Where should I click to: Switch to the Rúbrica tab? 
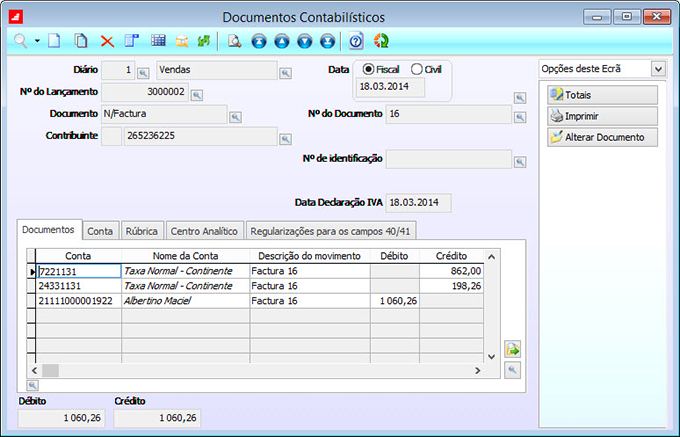[x=140, y=231]
